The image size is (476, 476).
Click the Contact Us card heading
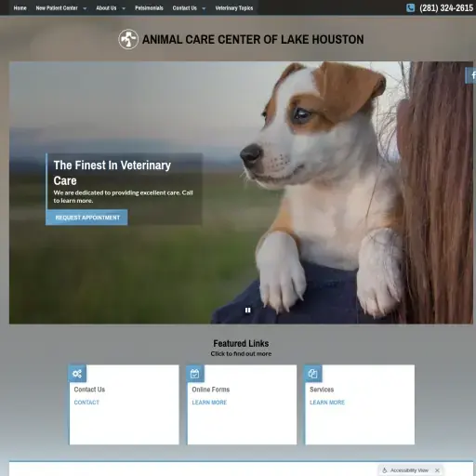[89, 390]
